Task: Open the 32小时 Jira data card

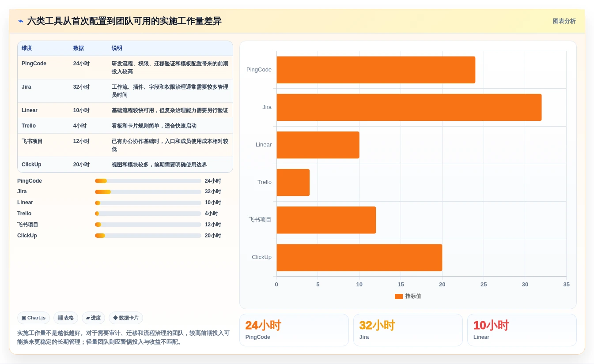Action: pyautogui.click(x=408, y=330)
